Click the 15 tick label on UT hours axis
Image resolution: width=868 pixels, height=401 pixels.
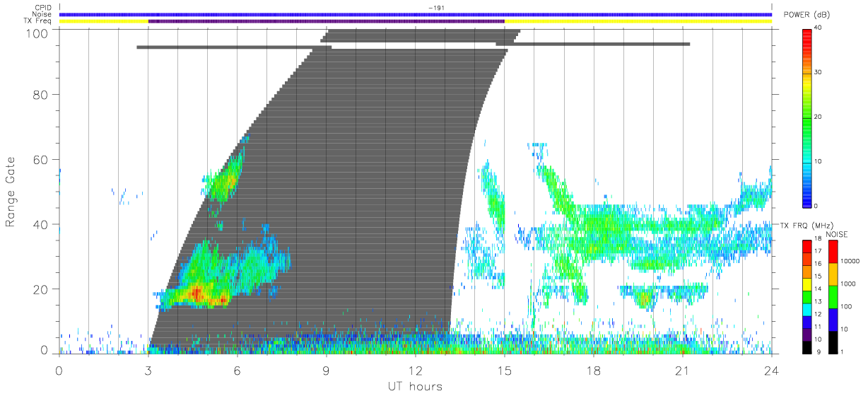(x=505, y=370)
